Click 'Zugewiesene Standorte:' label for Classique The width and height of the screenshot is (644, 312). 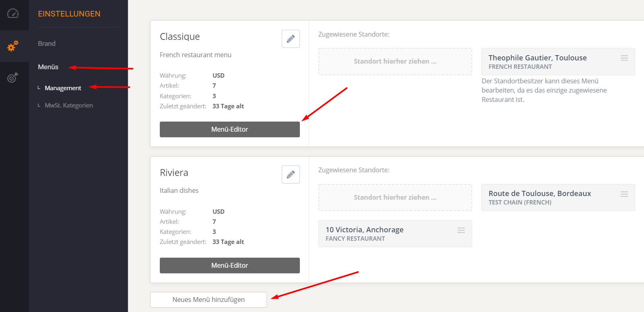354,34
